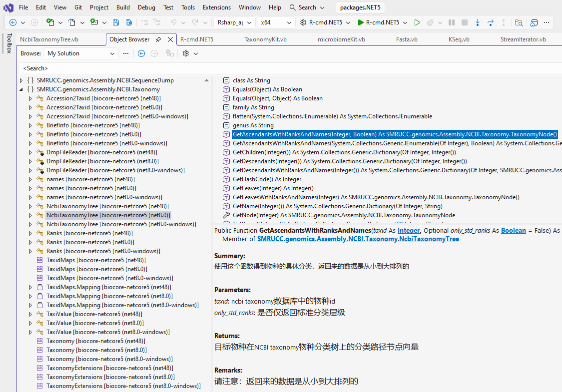Click Object Browser Back navigation arrow
Image resolution: width=562 pixels, height=392 pixels.
[x=141, y=53]
